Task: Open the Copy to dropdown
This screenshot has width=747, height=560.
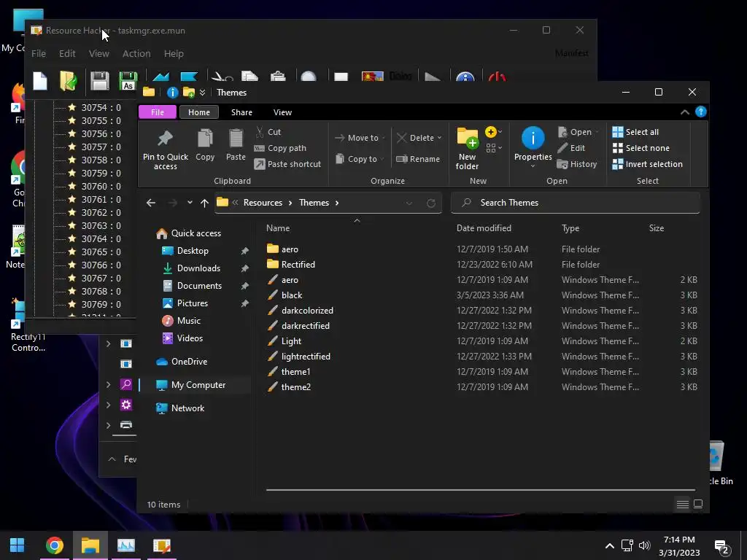Action: point(360,159)
